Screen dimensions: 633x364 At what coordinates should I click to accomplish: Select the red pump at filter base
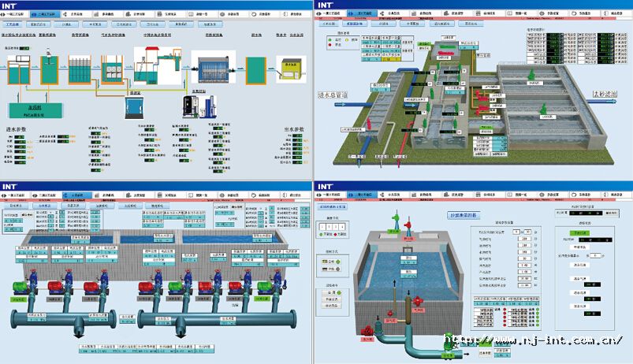point(366,329)
